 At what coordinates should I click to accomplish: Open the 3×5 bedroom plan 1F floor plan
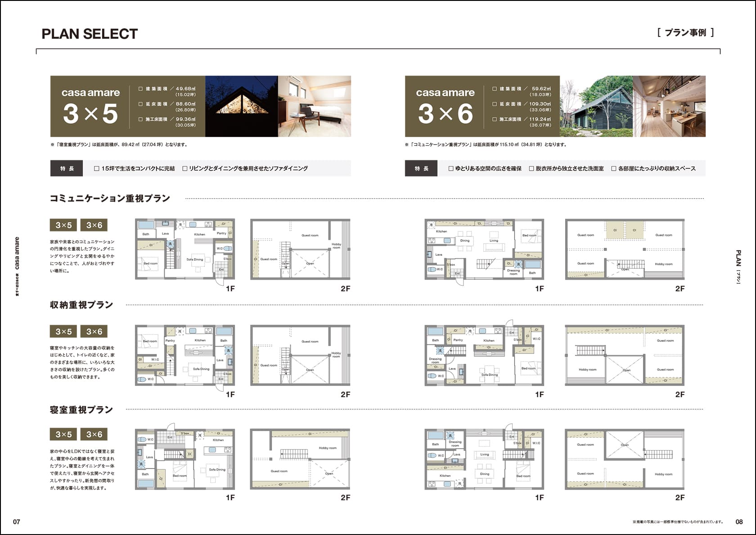(185, 457)
